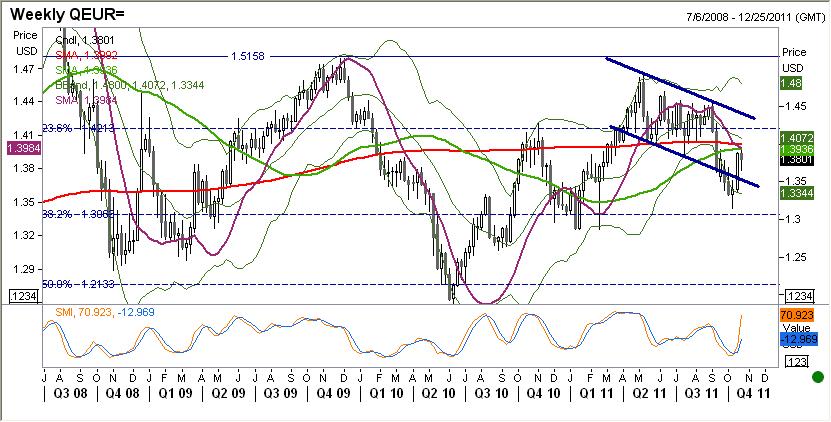This screenshot has width=831, height=422.
Task: Select the upper blue channel trend line
Action: point(681,88)
